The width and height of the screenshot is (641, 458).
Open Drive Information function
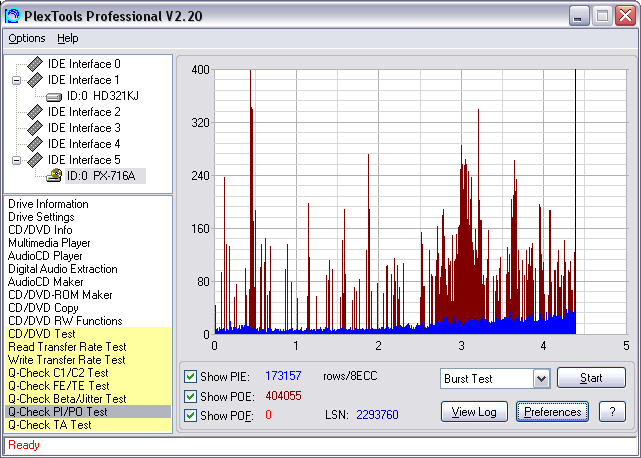click(48, 204)
